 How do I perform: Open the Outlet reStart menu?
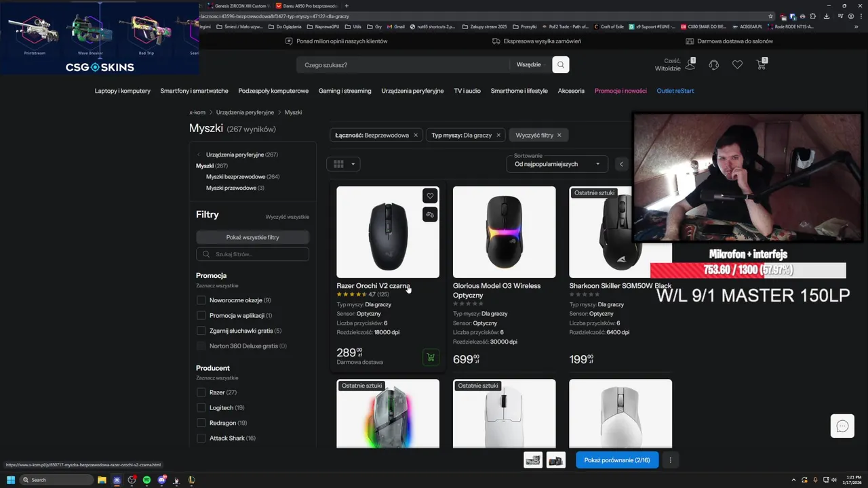click(x=675, y=91)
